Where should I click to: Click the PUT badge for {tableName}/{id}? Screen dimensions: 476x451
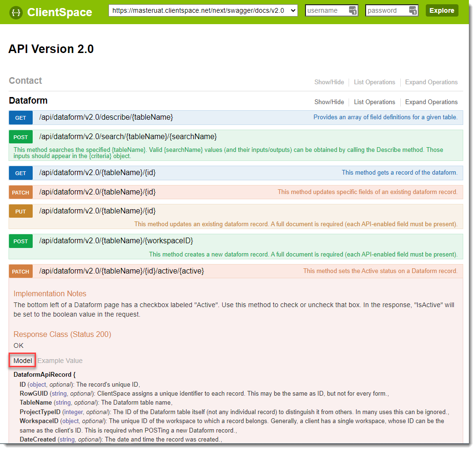[x=21, y=212]
